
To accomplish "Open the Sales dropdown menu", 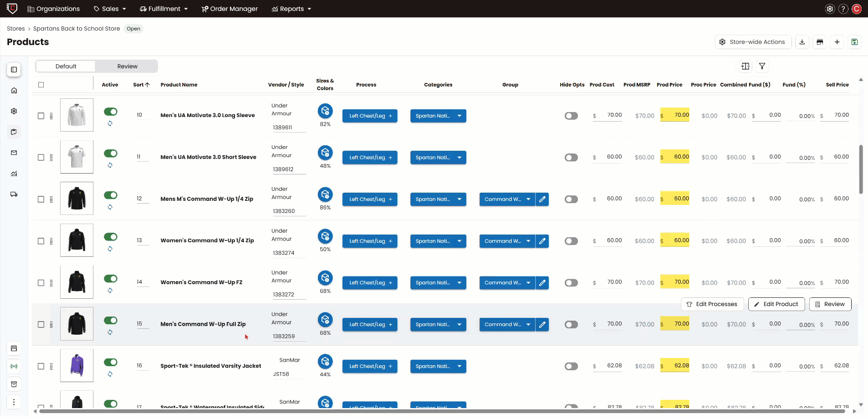I will pos(110,9).
